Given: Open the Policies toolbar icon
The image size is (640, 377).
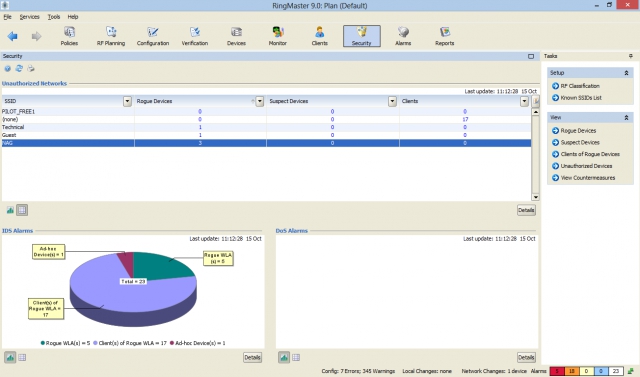Looking at the screenshot, I should [x=69, y=36].
